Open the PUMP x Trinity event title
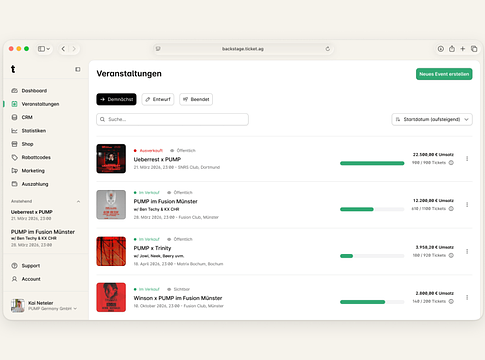The height and width of the screenshot is (360, 485). point(152,248)
